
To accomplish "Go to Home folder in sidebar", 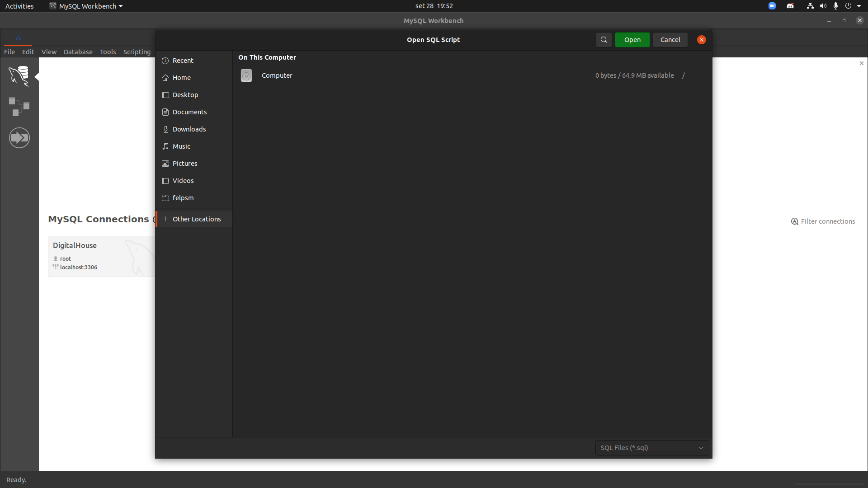I will coord(194,78).
